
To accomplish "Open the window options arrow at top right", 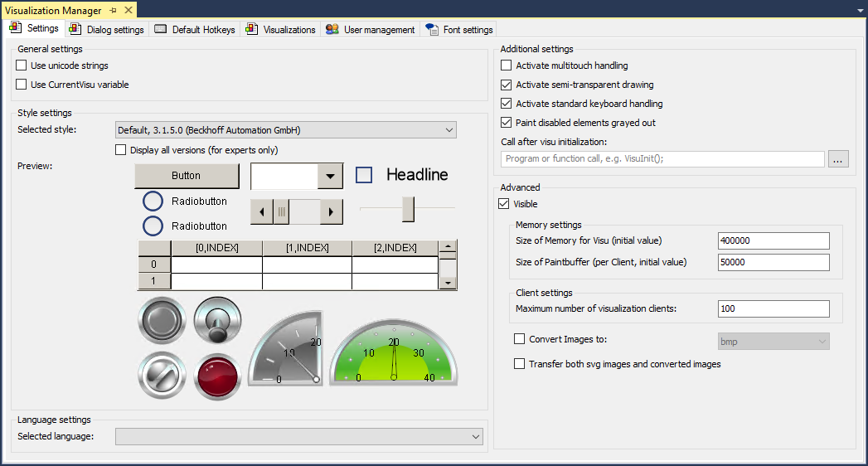I will (860, 11).
